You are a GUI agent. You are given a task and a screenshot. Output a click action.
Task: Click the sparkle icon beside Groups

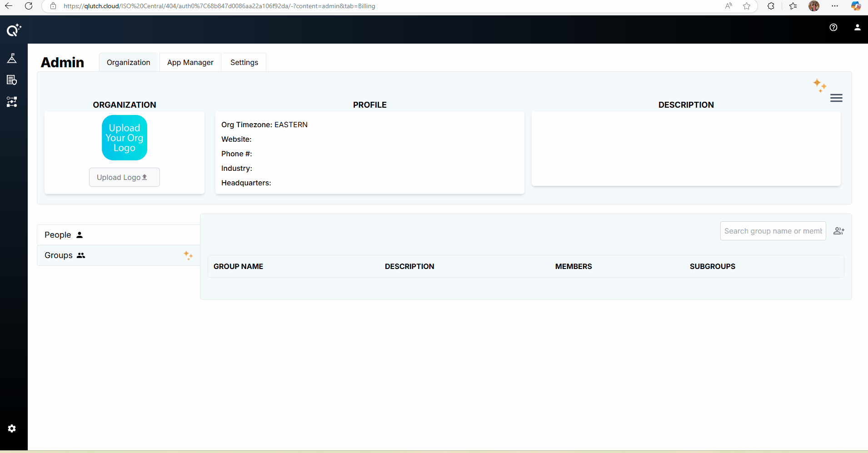tap(188, 255)
